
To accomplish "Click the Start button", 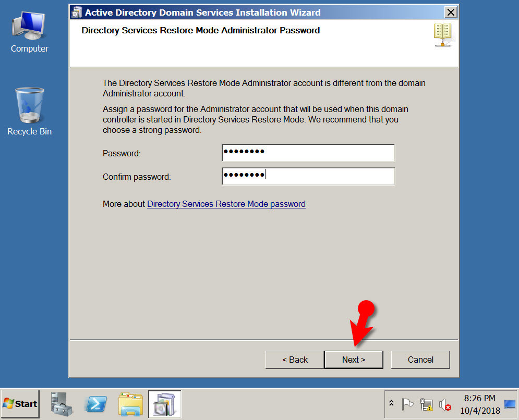I will [x=20, y=404].
